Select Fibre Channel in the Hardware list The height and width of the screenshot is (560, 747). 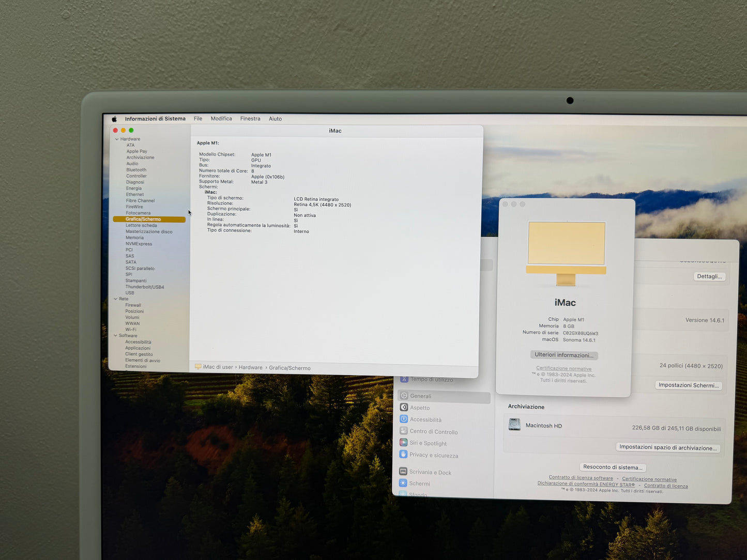point(140,201)
